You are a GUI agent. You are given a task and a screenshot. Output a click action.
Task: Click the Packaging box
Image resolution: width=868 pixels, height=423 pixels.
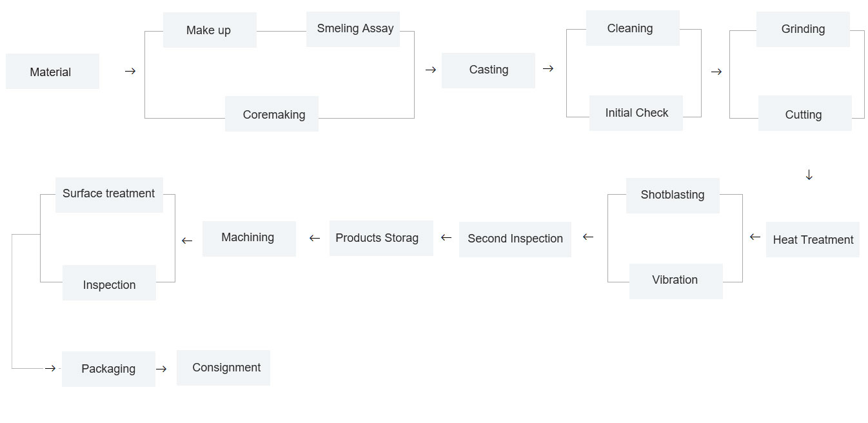point(108,369)
